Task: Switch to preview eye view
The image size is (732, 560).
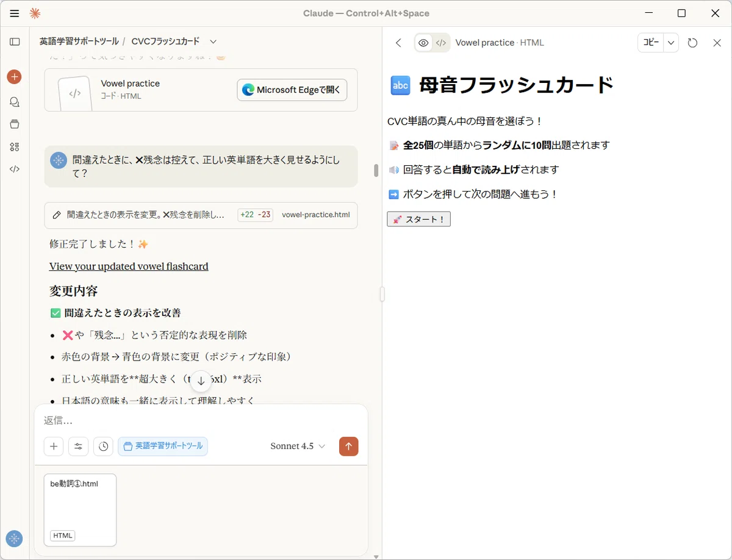Action: click(x=423, y=43)
